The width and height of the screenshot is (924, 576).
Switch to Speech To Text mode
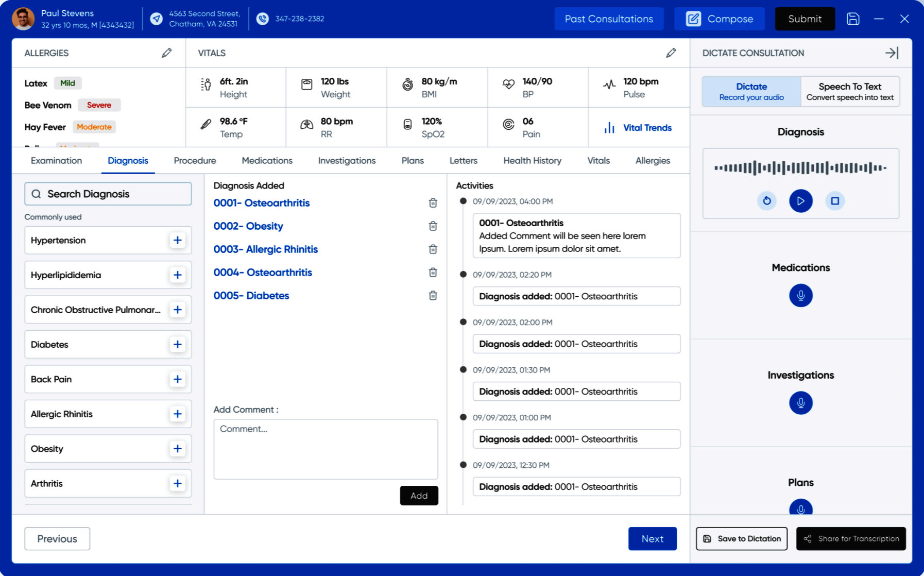pos(850,92)
